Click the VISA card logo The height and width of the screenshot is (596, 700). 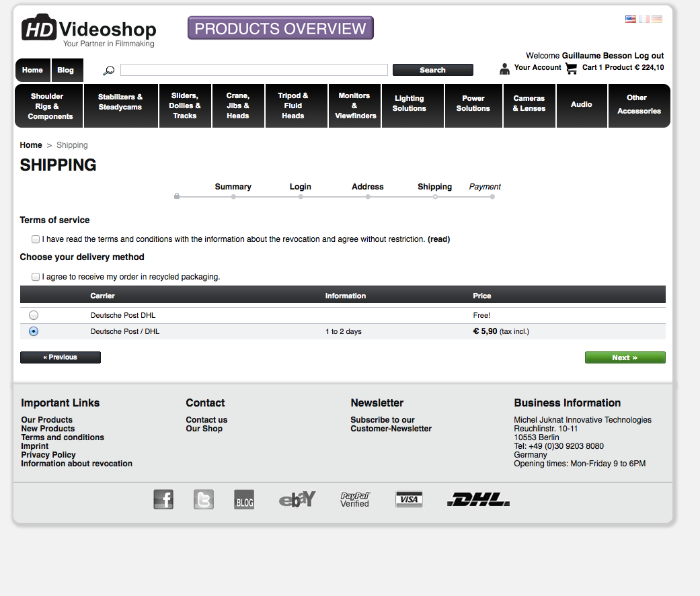409,499
